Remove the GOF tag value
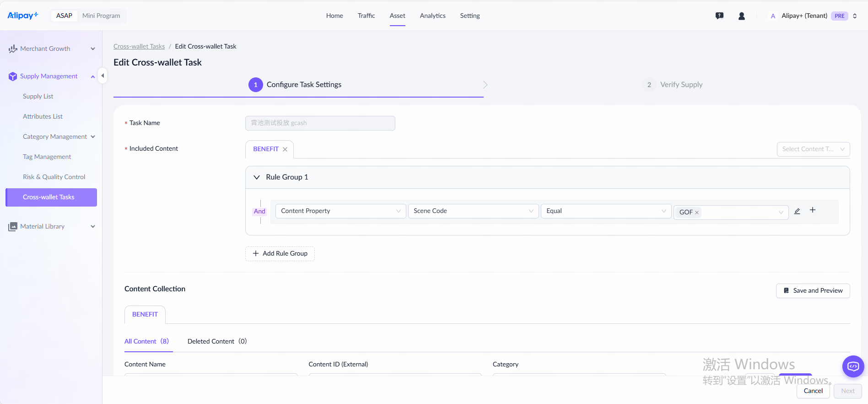This screenshot has width=868, height=404. pos(697,213)
